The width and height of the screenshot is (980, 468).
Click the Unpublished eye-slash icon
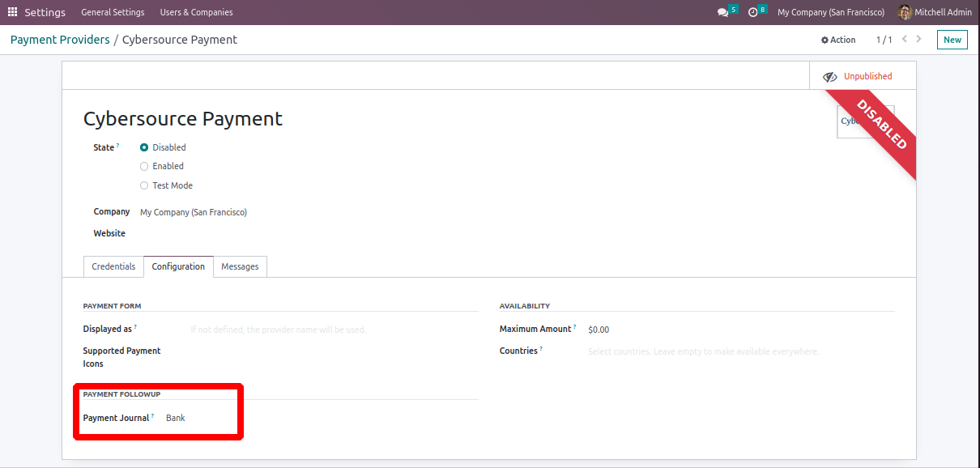tap(830, 77)
